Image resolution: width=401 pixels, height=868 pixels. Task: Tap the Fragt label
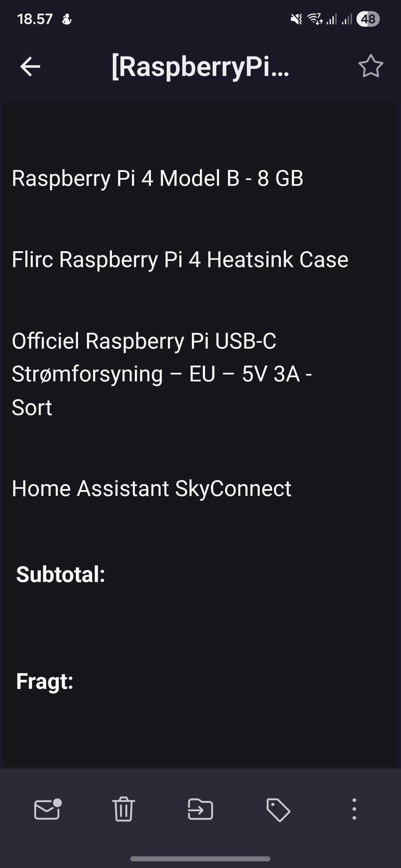coord(45,681)
